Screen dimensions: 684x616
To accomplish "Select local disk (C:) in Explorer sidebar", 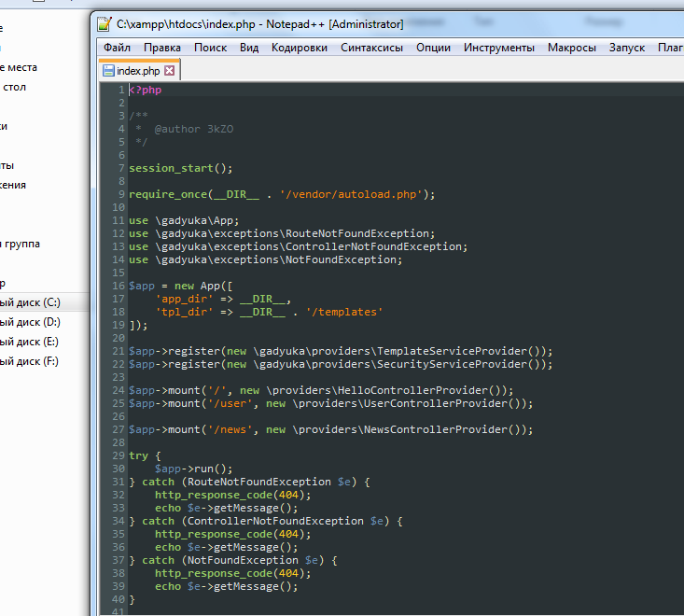I will pos(31,302).
